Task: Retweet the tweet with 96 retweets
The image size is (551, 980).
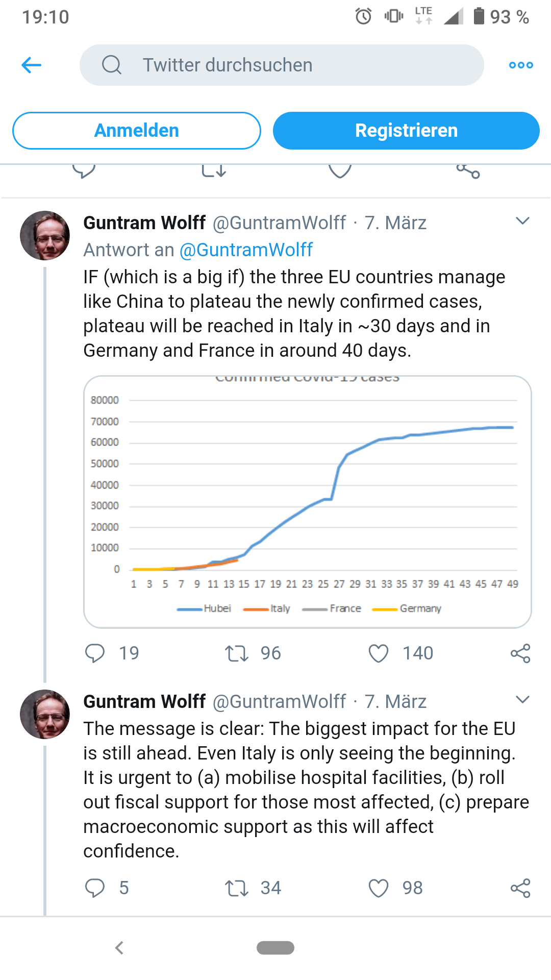Action: coord(237,653)
